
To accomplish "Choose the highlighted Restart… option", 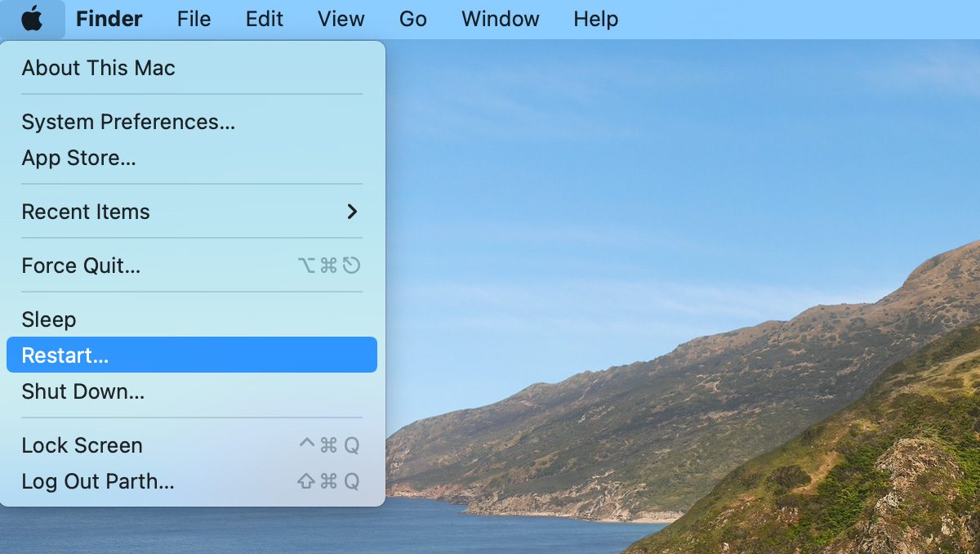I will (192, 355).
